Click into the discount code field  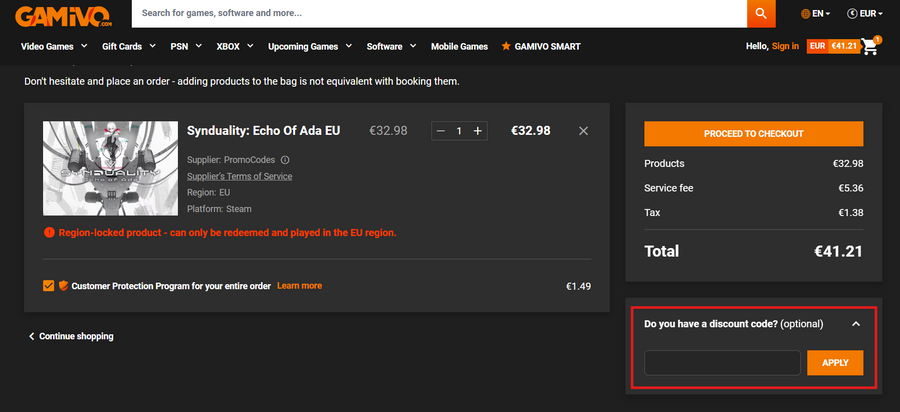tap(722, 363)
